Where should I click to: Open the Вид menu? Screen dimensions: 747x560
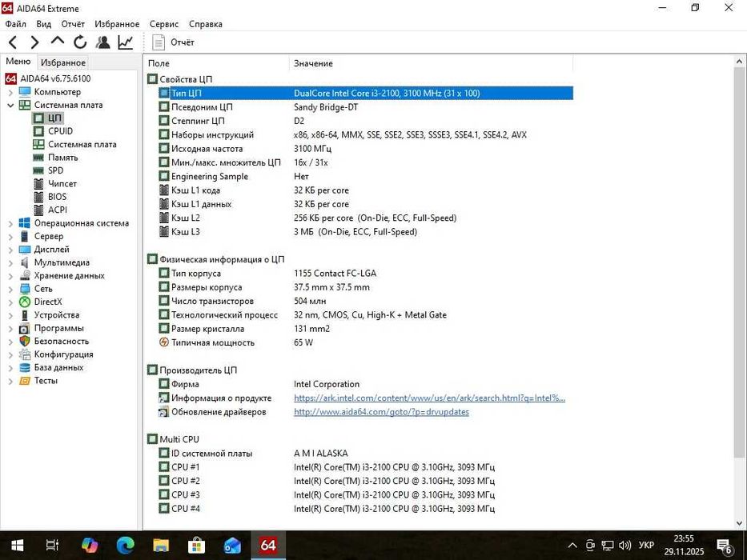[x=43, y=24]
